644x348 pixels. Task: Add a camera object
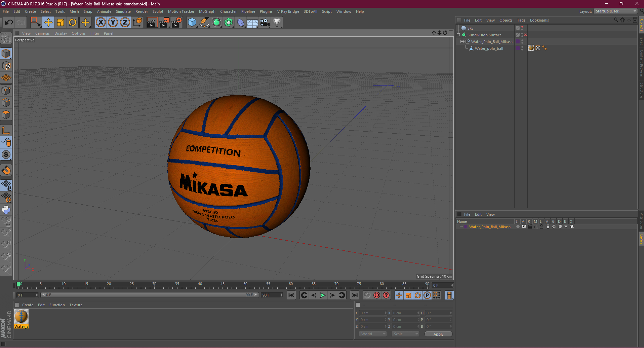point(265,23)
